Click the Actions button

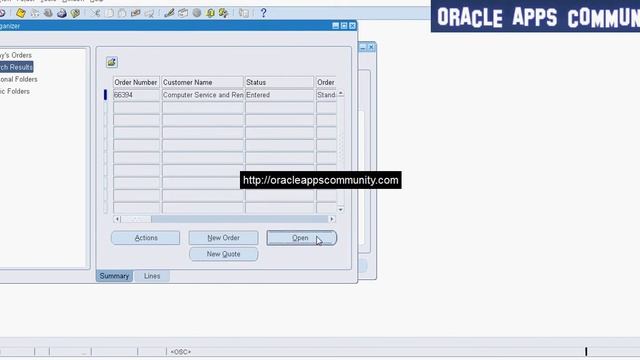click(x=146, y=238)
